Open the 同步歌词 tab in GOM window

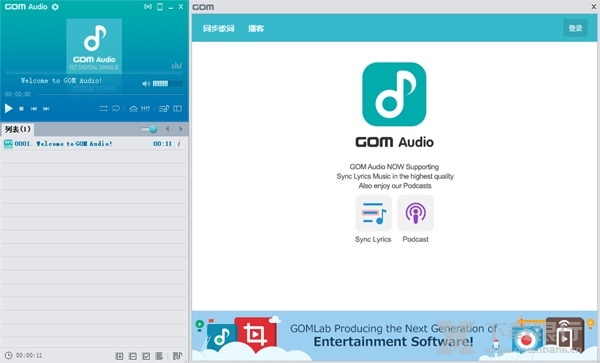(218, 28)
